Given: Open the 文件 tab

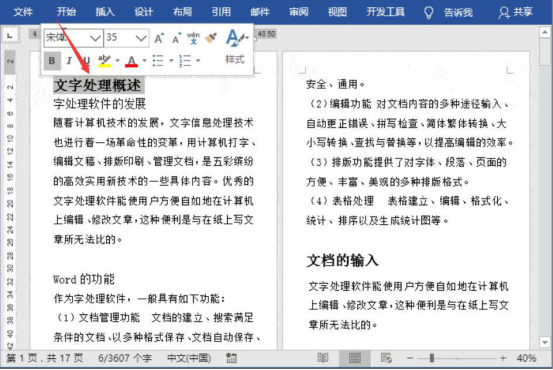Looking at the screenshot, I should [23, 12].
